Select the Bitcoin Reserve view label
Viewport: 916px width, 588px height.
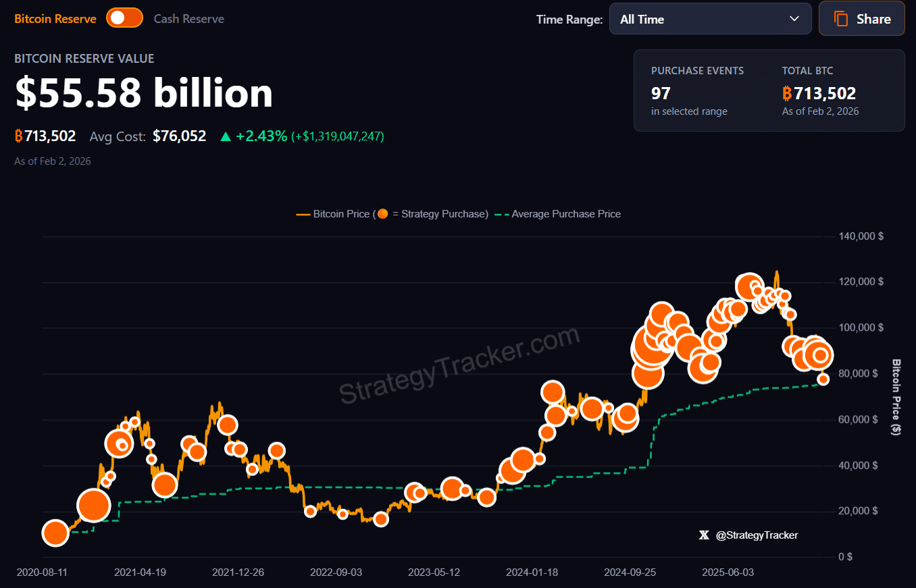tap(55, 18)
